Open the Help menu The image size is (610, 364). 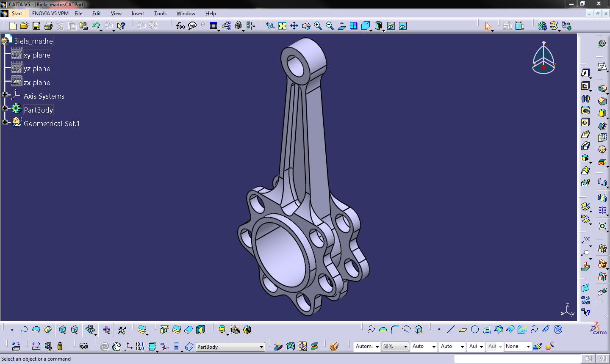[211, 14]
